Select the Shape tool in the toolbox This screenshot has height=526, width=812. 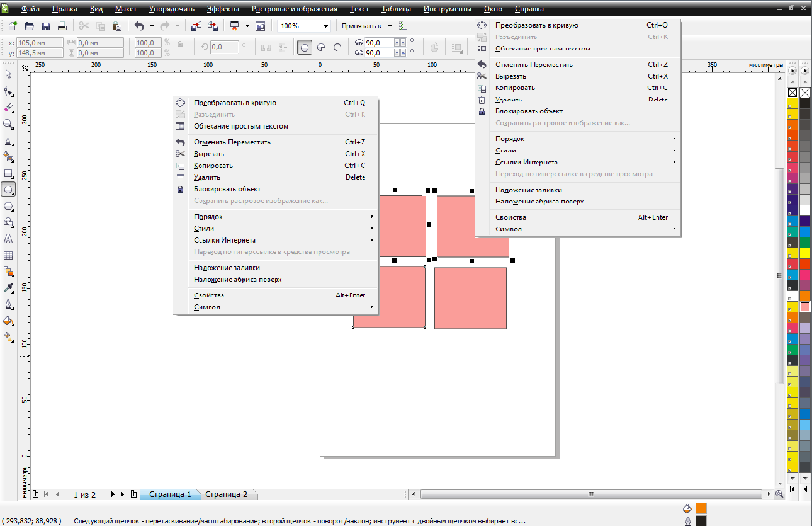(9, 91)
